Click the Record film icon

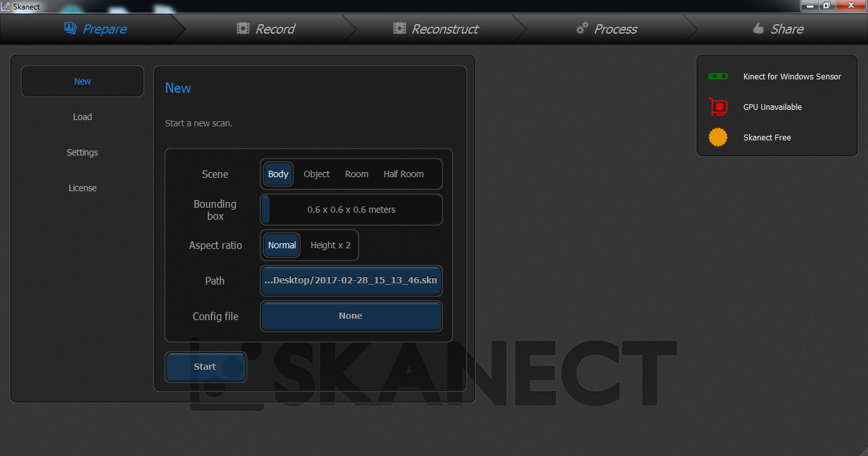tap(243, 28)
